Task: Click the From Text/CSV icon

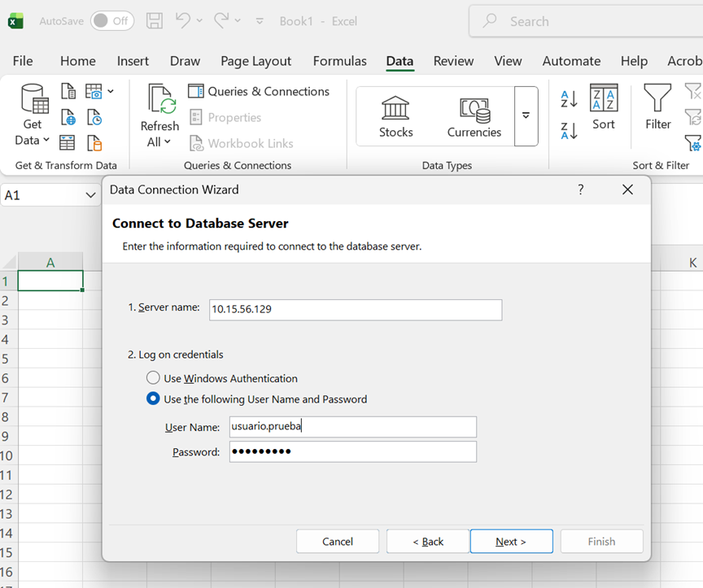Action: (x=68, y=91)
